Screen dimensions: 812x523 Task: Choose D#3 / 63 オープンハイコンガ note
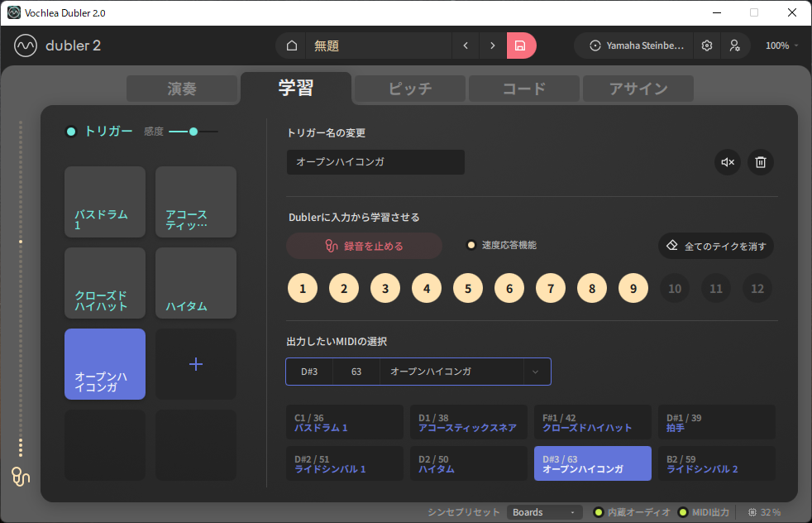tap(593, 463)
